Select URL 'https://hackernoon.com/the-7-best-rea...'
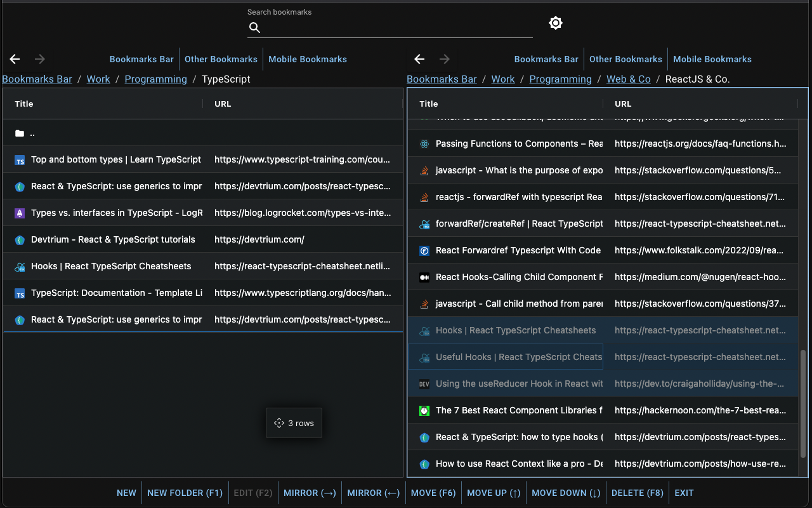Image resolution: width=812 pixels, height=508 pixels. tap(700, 411)
